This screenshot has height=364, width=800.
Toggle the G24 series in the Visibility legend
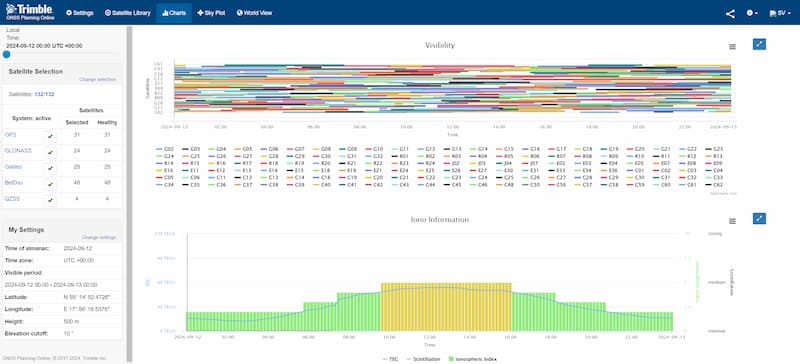(165, 156)
